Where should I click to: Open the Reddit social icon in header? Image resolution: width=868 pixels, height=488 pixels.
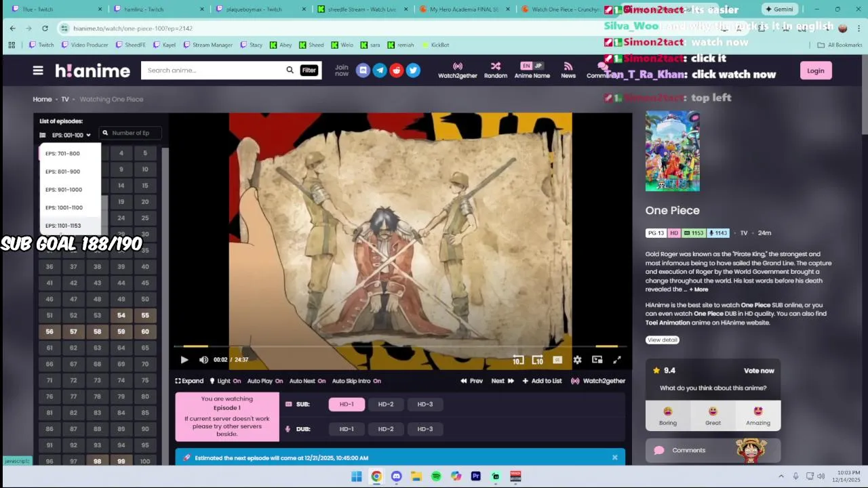pos(397,70)
